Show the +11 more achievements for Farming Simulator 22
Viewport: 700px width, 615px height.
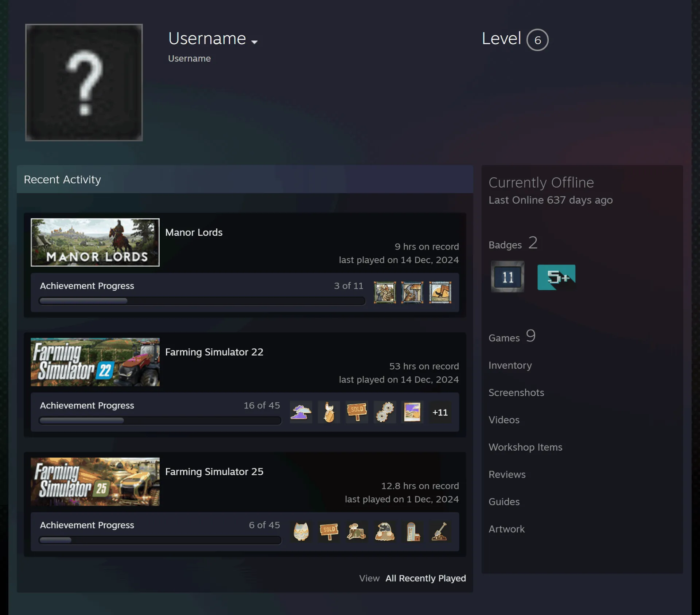pyautogui.click(x=440, y=412)
